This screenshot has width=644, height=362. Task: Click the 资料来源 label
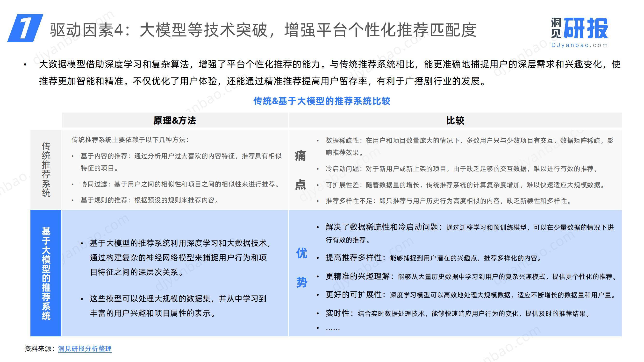pos(40,348)
